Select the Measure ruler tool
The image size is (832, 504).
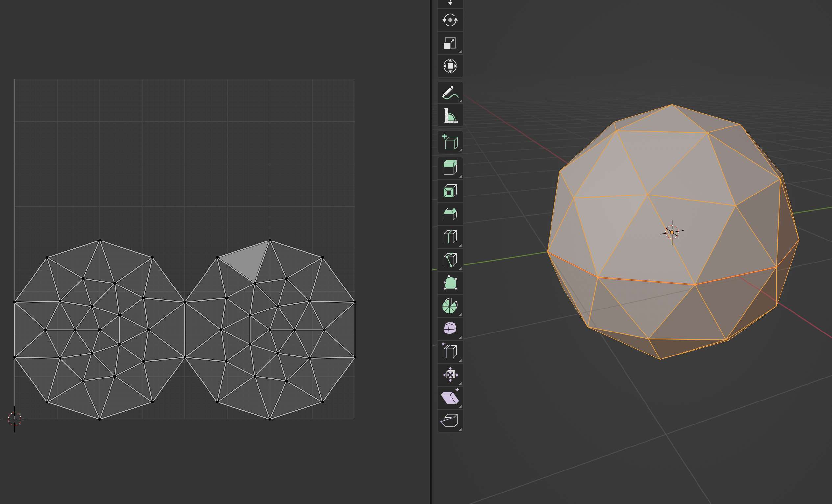pyautogui.click(x=450, y=115)
